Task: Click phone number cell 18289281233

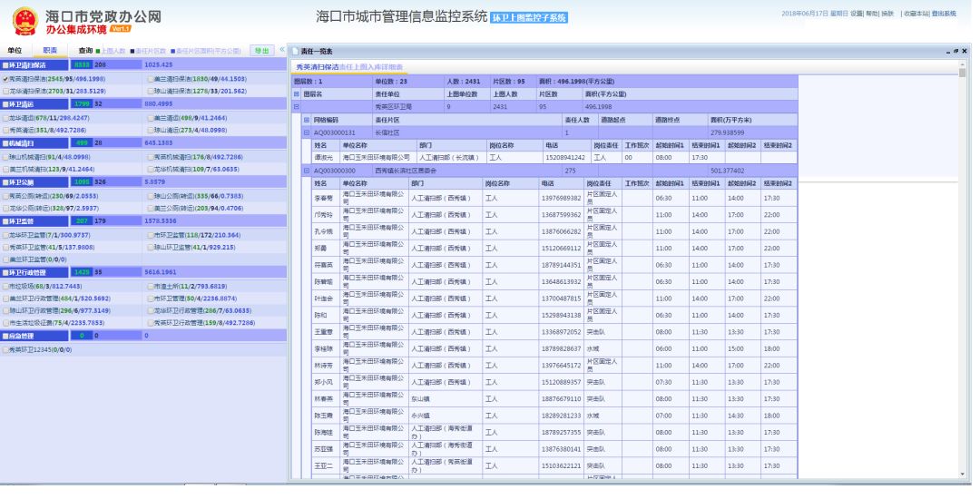Action: click(562, 416)
